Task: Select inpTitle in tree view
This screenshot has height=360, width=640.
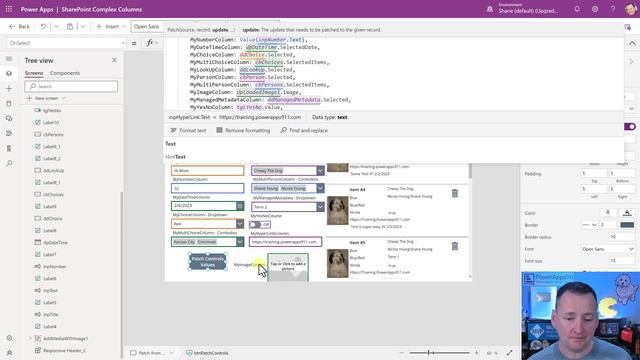Action: pyautogui.click(x=51, y=315)
